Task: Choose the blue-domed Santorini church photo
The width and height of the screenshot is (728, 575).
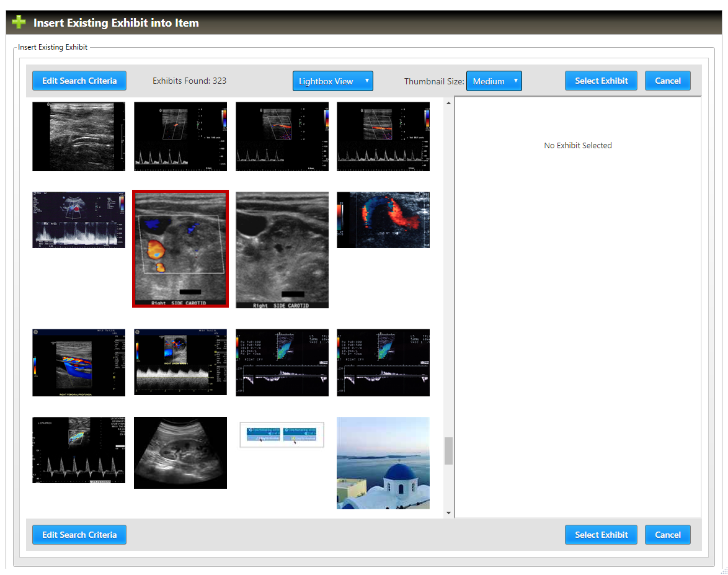Action: pyautogui.click(x=383, y=463)
